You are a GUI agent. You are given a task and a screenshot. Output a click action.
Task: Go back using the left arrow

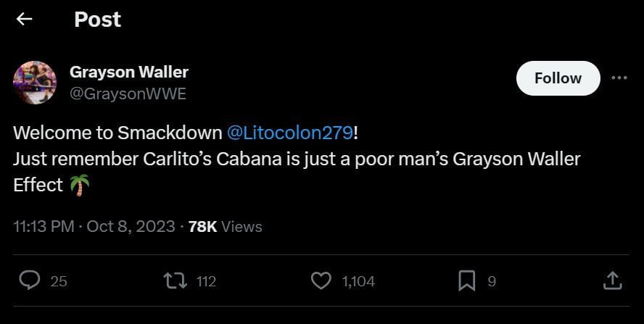click(x=24, y=20)
